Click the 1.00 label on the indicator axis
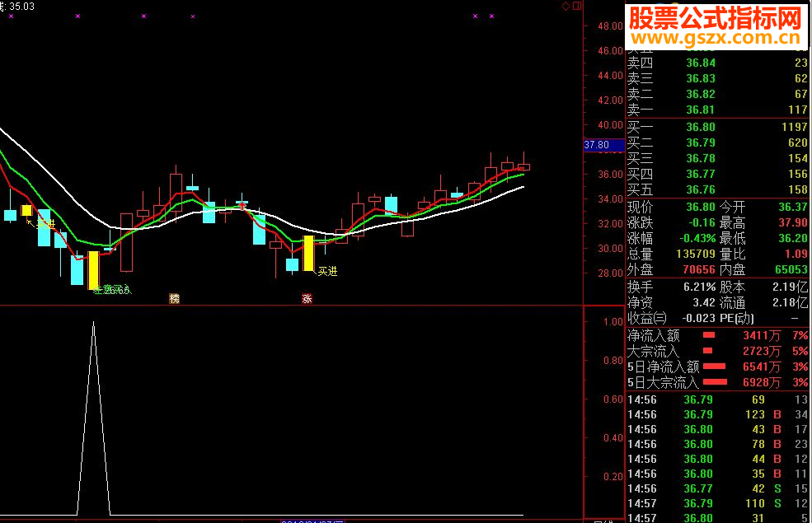The width and height of the screenshot is (812, 523). click(613, 322)
